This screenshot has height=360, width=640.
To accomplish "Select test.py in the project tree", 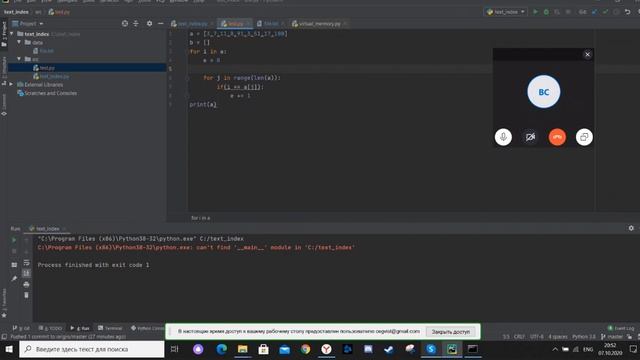I will pos(44,68).
